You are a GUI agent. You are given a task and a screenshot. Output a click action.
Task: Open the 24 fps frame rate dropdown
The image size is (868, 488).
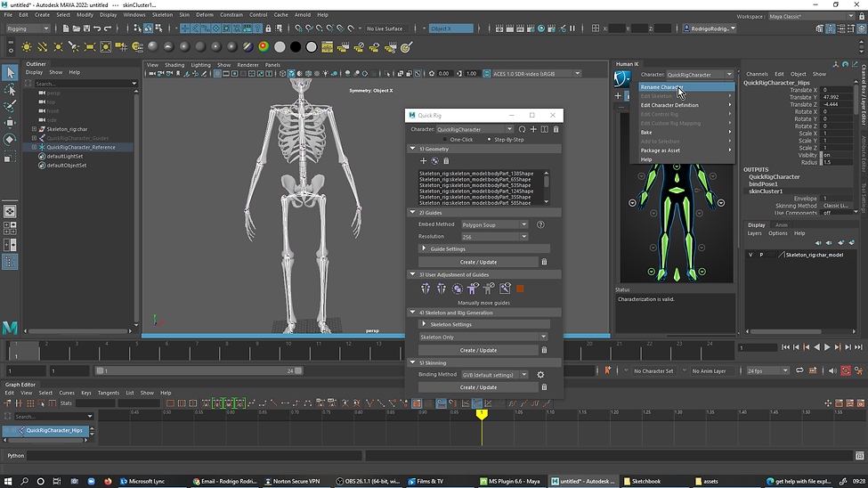coord(767,370)
